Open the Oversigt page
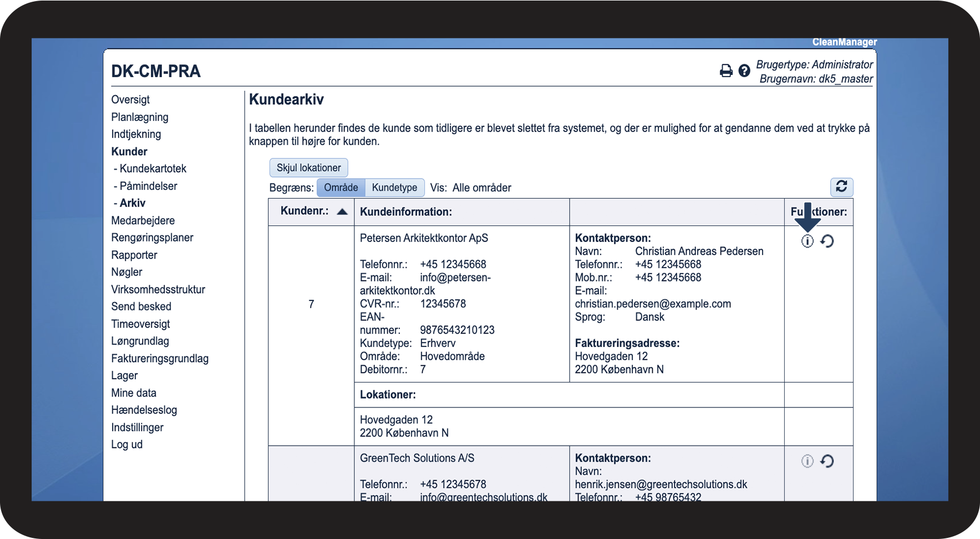The image size is (980, 539). pos(130,100)
